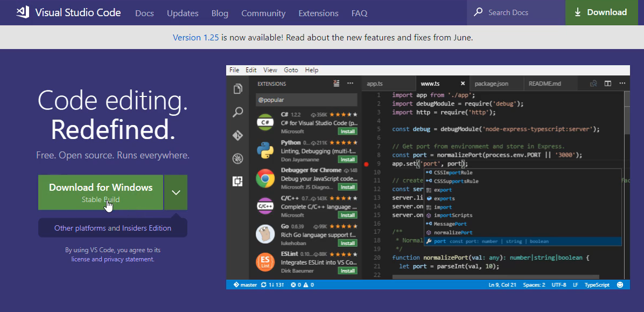The image size is (644, 312).
Task: Click the @popular extensions search box
Action: (x=306, y=100)
